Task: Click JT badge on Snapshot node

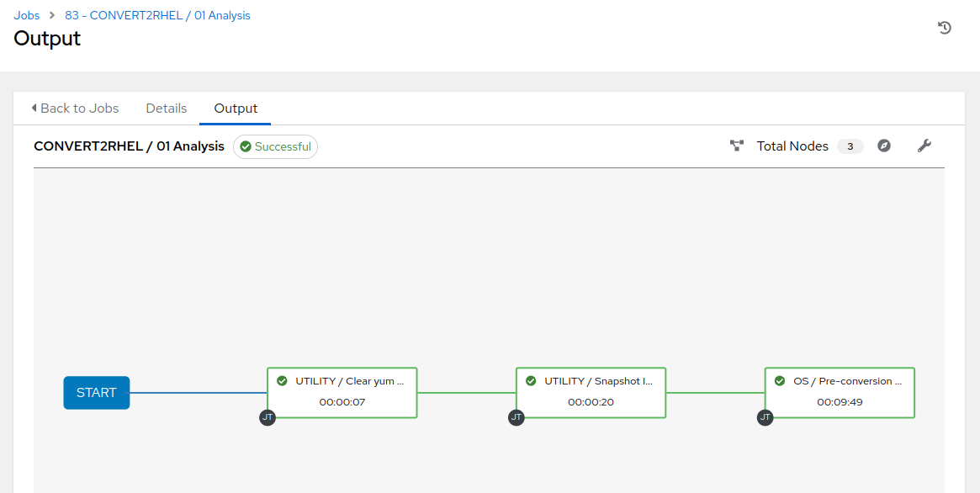Action: click(516, 418)
